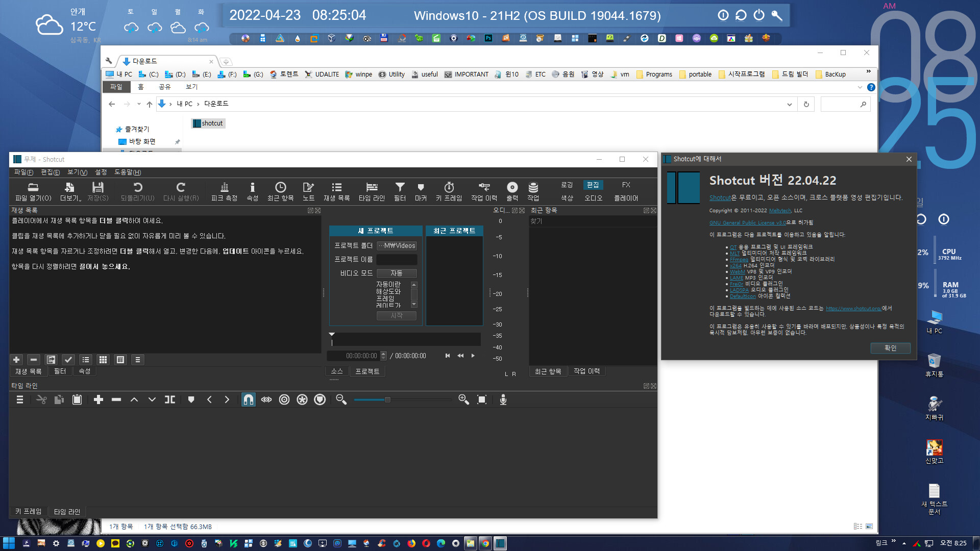Click the timeline zoom out magnifier
Viewport: 980px width, 551px height.
pyautogui.click(x=341, y=399)
